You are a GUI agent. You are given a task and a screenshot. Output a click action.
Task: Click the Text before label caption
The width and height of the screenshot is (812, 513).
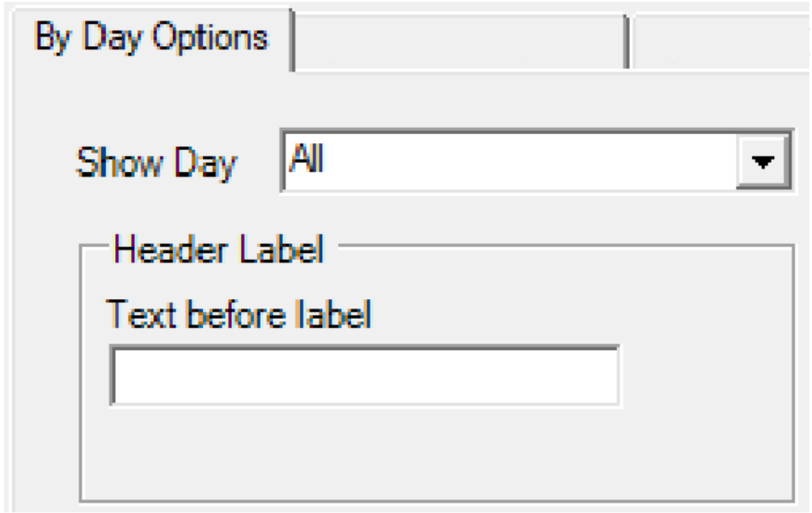click(x=239, y=314)
